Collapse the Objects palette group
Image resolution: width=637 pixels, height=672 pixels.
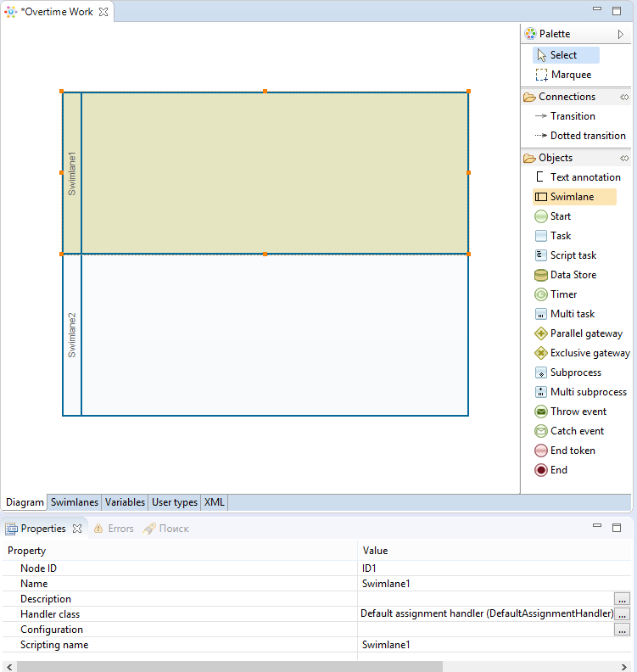click(624, 158)
